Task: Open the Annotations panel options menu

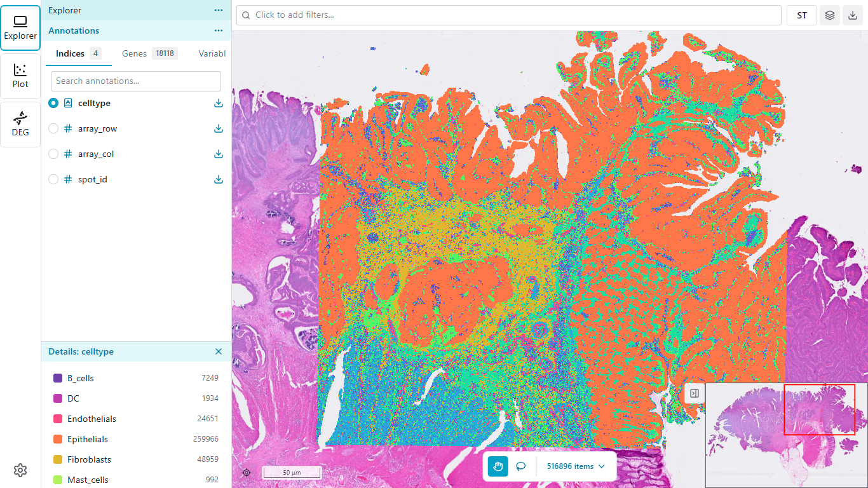Action: pos(219,30)
